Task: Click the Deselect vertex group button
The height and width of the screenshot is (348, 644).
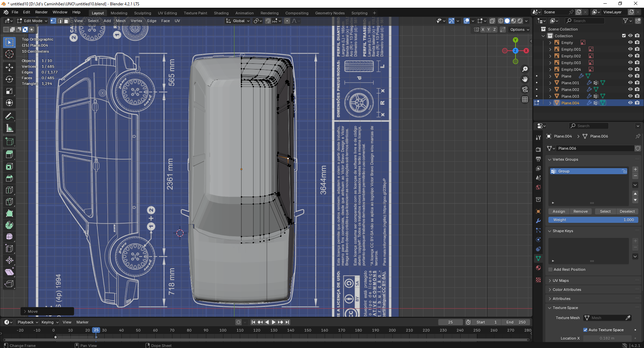Action: 627,211
